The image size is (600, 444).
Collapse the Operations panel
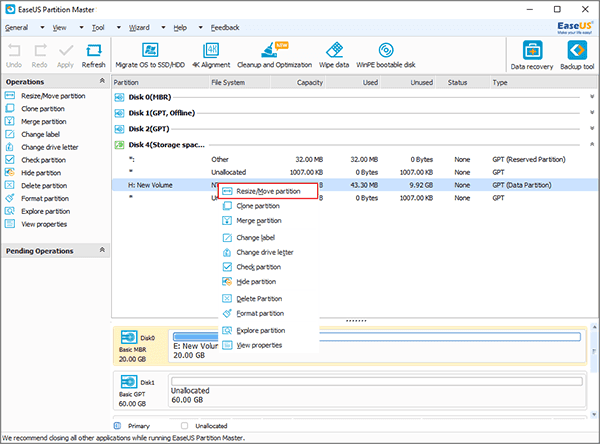click(102, 81)
